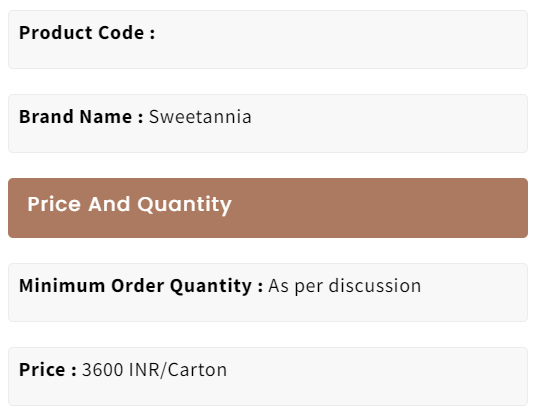The image size is (536, 417).
Task: Click the Minimum Order Quantity label
Action: tap(141, 286)
